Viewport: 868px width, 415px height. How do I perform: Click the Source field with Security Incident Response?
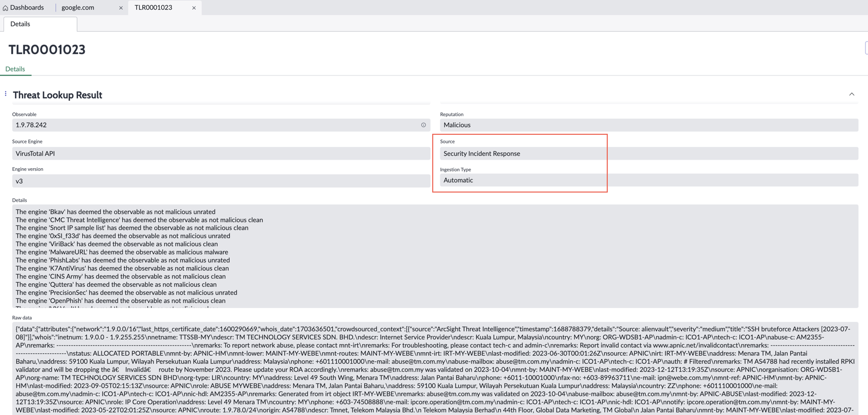click(649, 154)
